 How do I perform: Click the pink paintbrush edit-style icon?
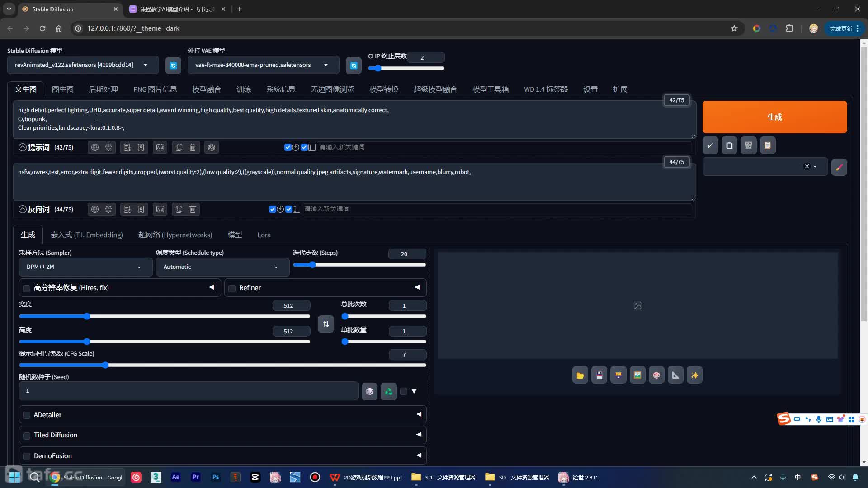(x=839, y=167)
